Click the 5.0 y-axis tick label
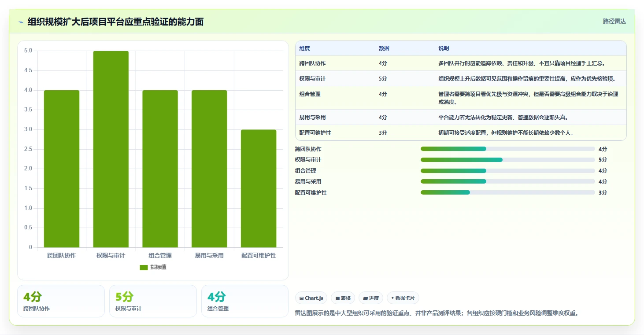Viewport: 644px width, 335px height. (x=28, y=51)
